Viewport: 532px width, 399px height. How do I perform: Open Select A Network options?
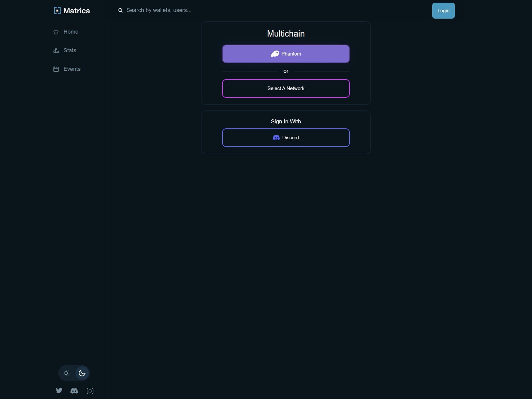(x=286, y=88)
